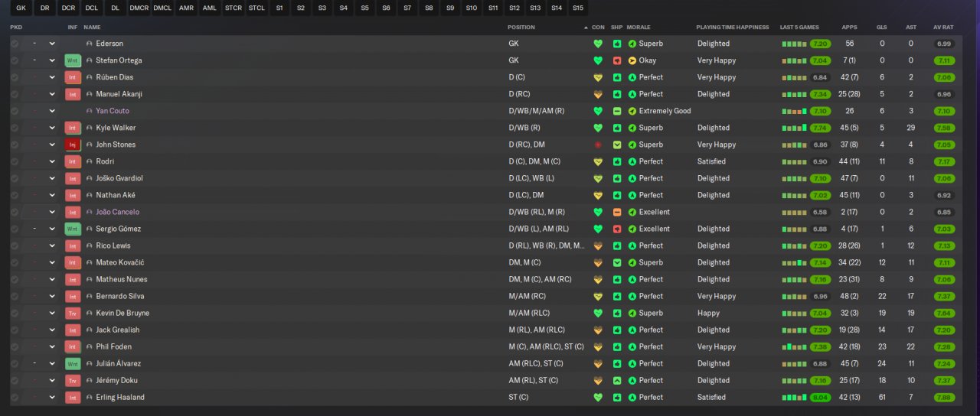Click Erling Haaland's 7.88 average rating pill
980x416 pixels.
click(x=944, y=397)
